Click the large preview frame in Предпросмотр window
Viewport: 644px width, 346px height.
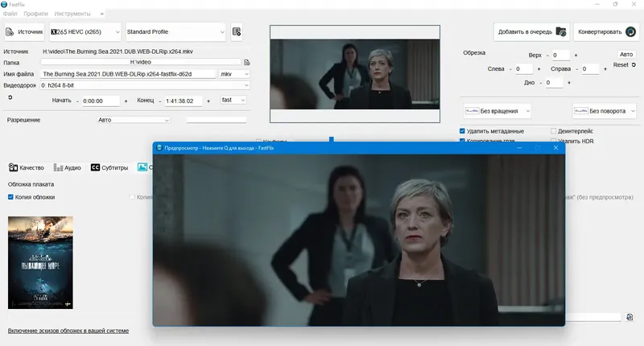tap(359, 240)
